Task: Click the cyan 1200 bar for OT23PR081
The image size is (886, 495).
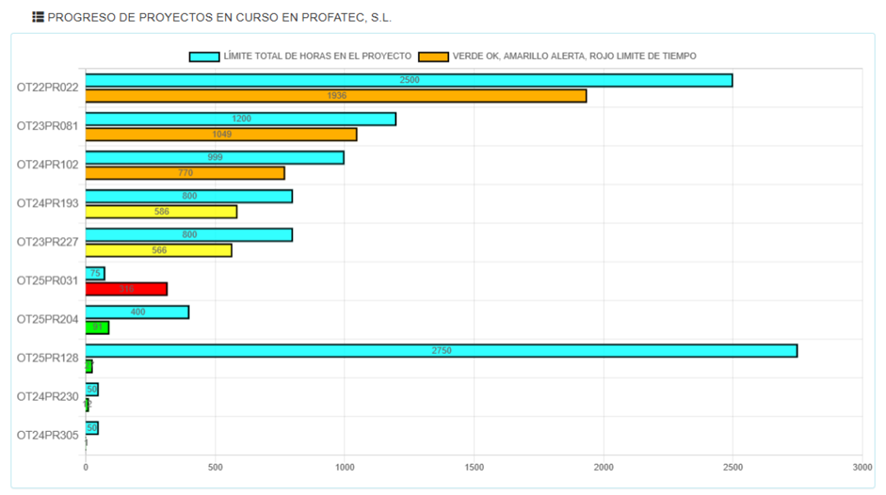Action: coord(240,119)
